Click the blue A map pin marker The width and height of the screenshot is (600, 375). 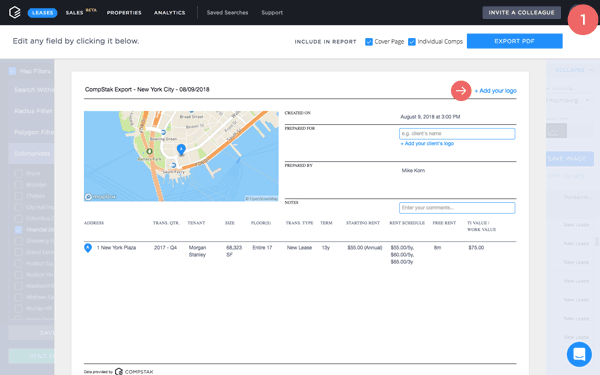(x=181, y=150)
